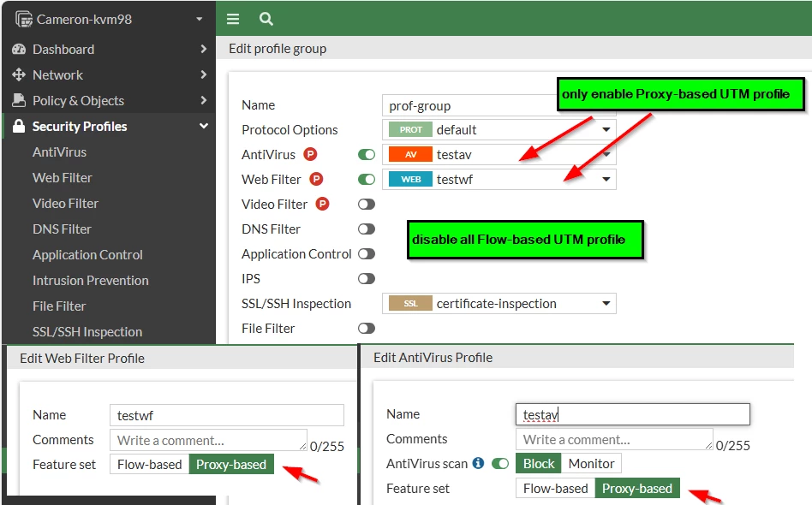Screen dimensions: 812x505
Task: Enable the File Filter toggle
Action: 367,328
